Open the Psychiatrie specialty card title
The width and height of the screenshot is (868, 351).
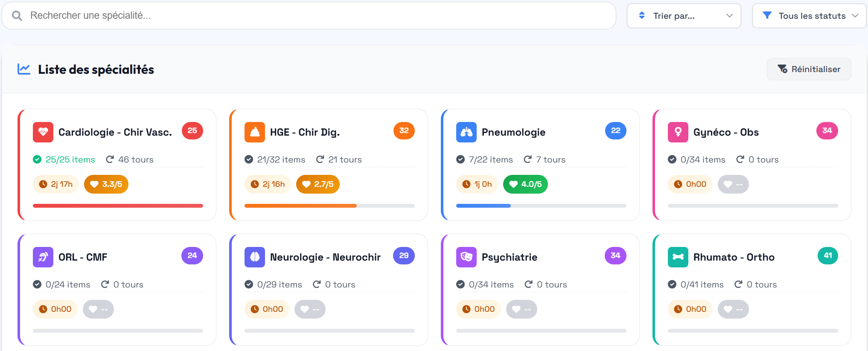[509, 257]
